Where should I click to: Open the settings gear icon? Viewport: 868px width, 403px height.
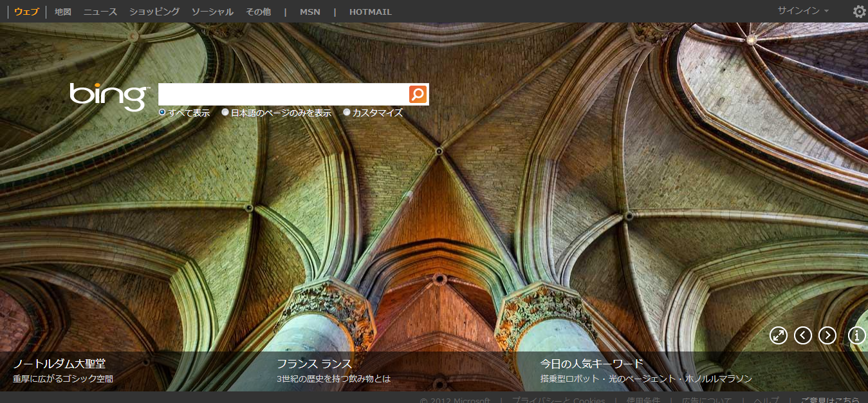859,12
